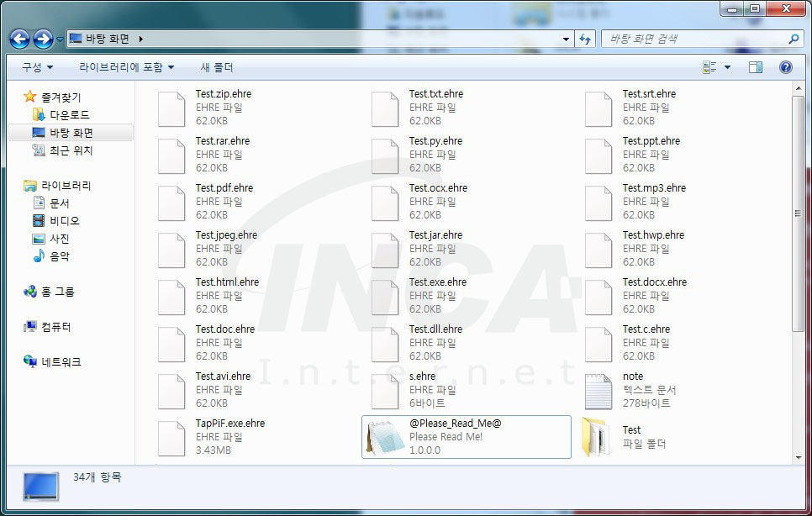Focus the 바탕 화면 검색 search field
Image resolution: width=812 pixels, height=516 pixels.
tap(694, 39)
